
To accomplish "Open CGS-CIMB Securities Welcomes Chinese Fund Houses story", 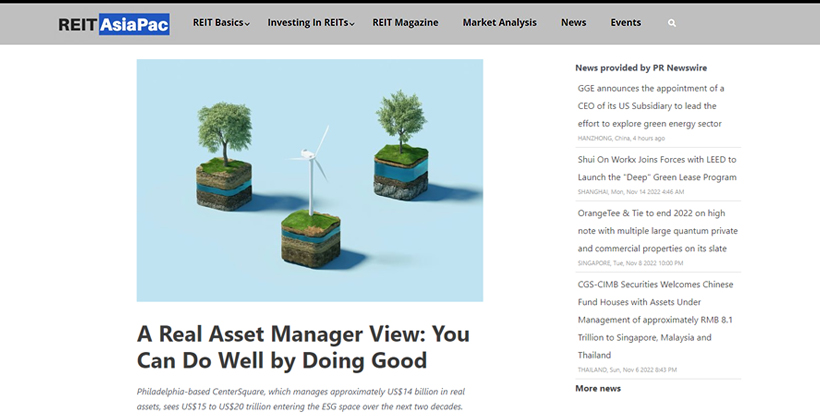I will click(655, 320).
